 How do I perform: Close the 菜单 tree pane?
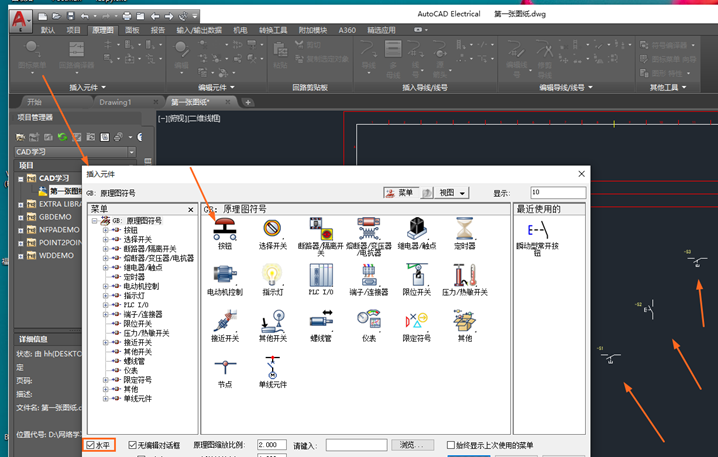(x=190, y=209)
